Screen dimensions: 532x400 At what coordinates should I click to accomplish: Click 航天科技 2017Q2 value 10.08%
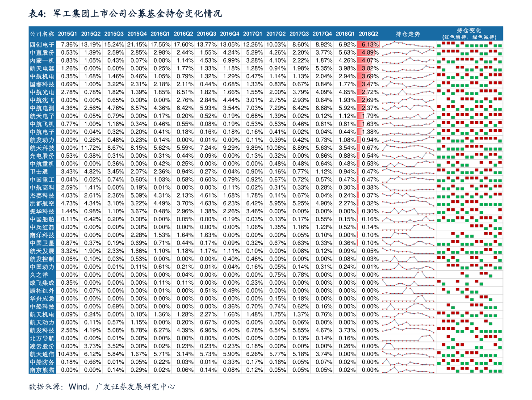[276, 147]
